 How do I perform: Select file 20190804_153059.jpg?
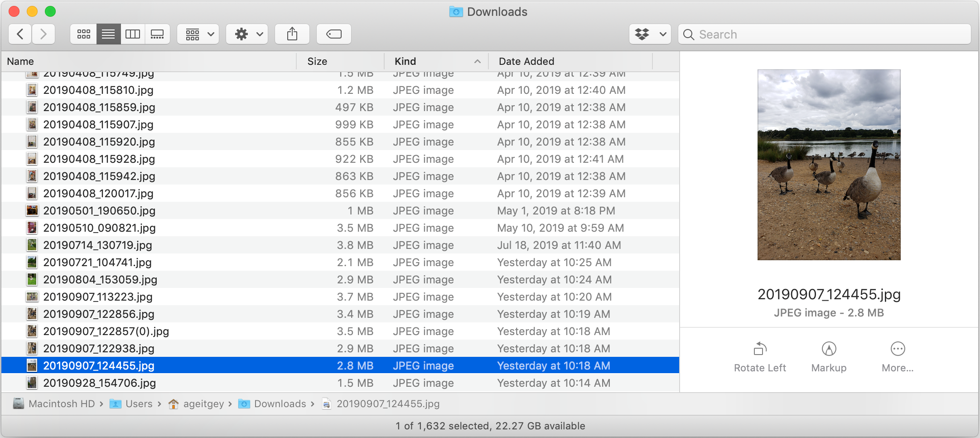(340, 280)
